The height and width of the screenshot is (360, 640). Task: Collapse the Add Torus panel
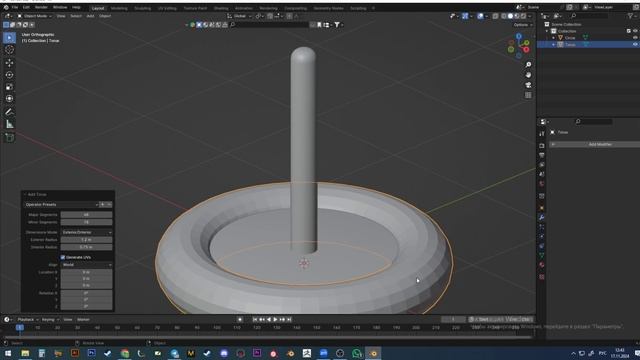[x=25, y=194]
